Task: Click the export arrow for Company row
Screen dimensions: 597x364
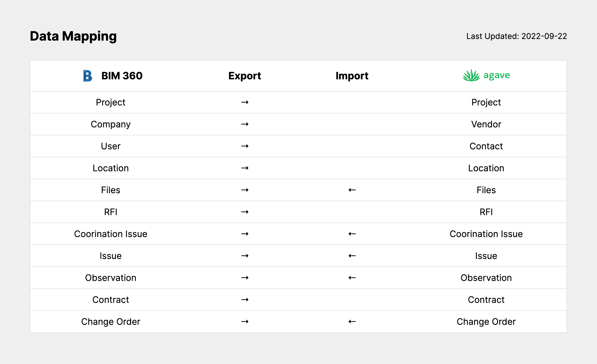Action: (x=245, y=124)
